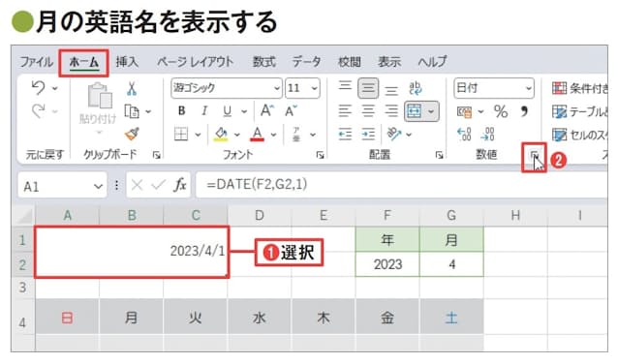Viewport: 618px width, 364px height.
Task: Click the formula bar input
Action: 402,184
